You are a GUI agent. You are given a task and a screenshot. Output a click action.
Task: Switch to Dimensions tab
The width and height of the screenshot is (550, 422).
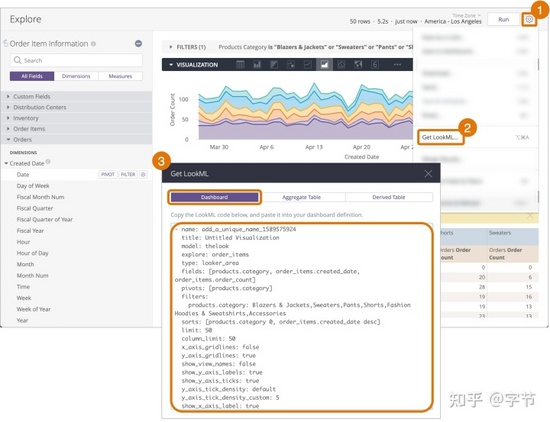tap(76, 76)
